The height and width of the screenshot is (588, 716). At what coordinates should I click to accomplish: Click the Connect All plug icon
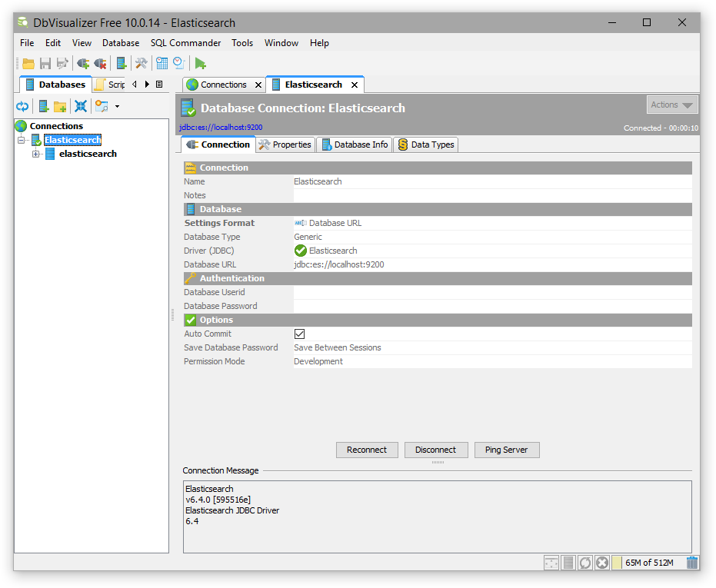[83, 64]
